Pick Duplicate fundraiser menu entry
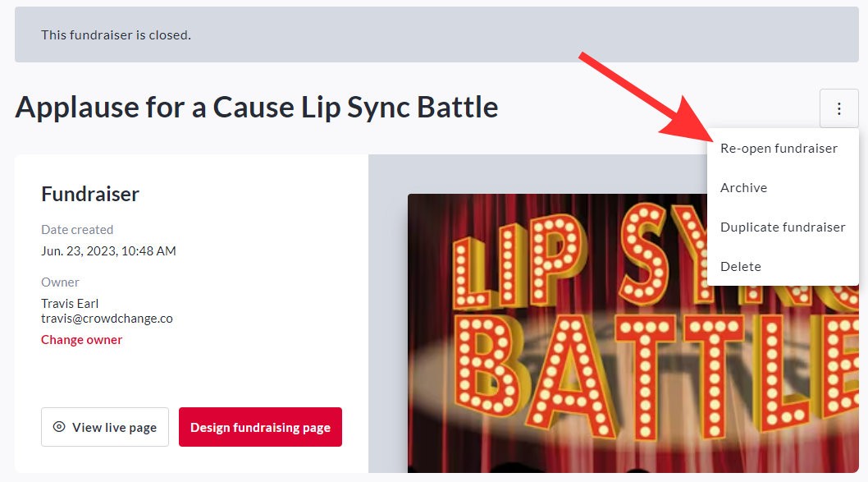This screenshot has width=868, height=482. pyautogui.click(x=782, y=227)
